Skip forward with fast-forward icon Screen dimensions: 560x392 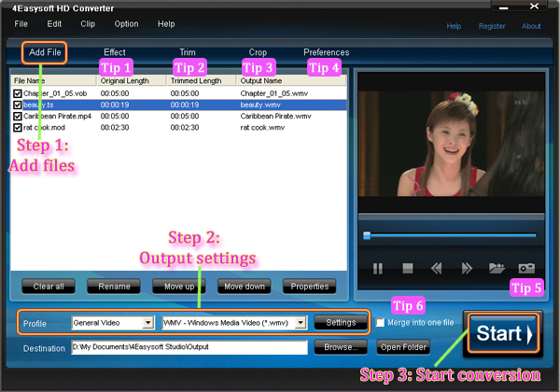coord(467,268)
